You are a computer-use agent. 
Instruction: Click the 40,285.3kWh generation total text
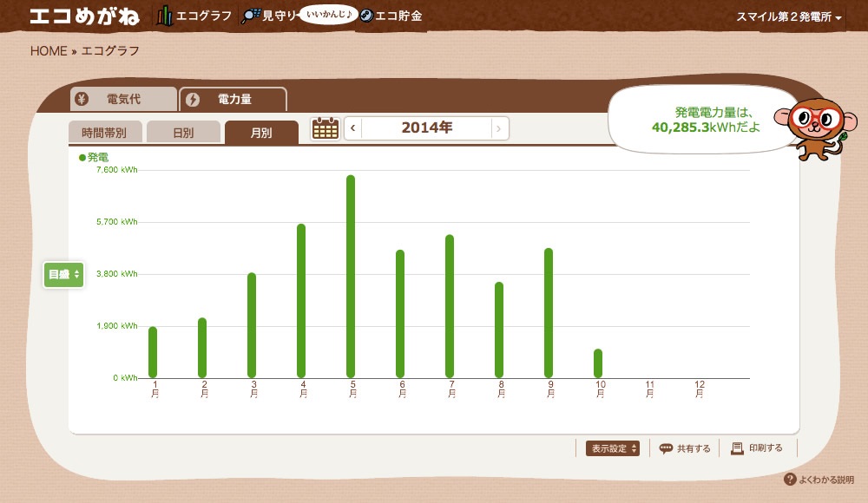[x=706, y=127]
